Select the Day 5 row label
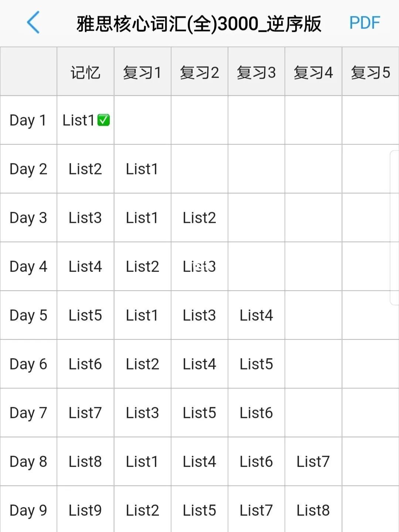Image resolution: width=399 pixels, height=532 pixels. point(28,316)
